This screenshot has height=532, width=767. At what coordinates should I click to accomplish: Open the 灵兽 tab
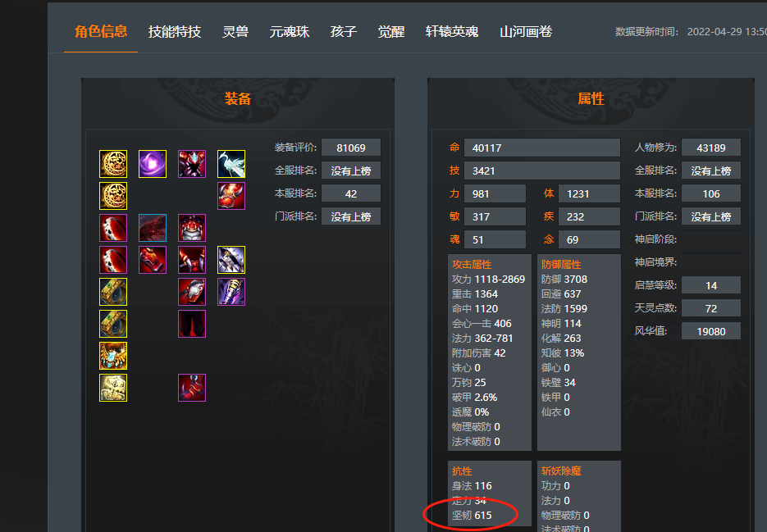point(235,32)
